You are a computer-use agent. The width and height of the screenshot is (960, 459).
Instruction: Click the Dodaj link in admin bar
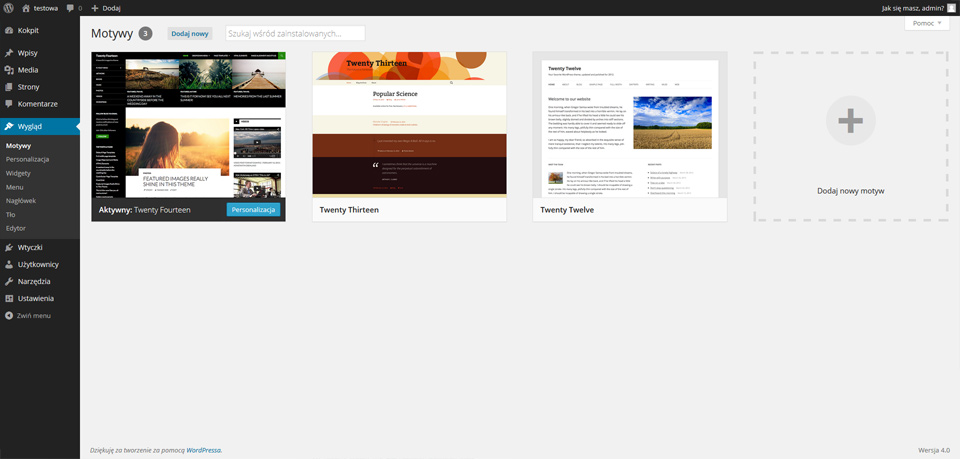point(111,8)
